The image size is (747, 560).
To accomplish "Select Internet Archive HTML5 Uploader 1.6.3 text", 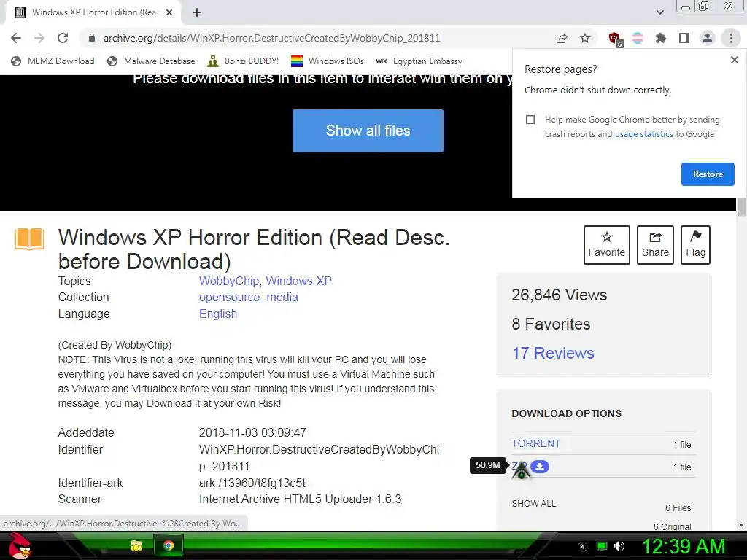I will [300, 499].
